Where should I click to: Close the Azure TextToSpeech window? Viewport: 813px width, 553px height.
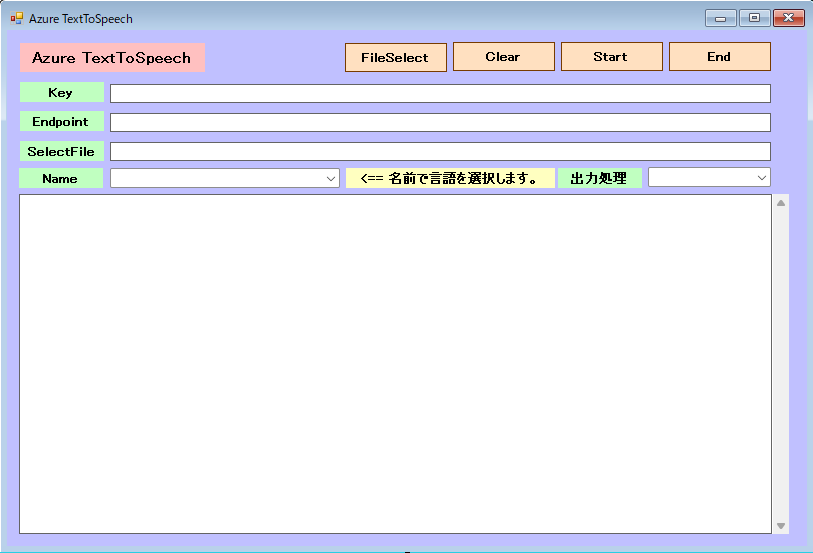[788, 18]
